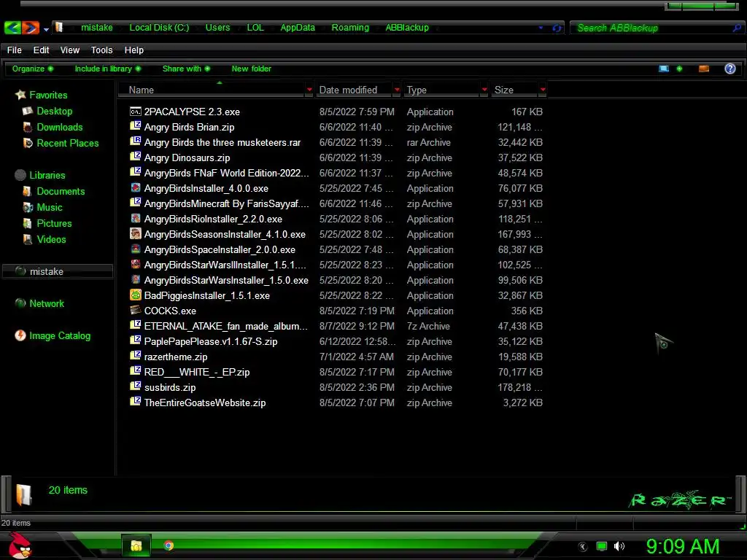The height and width of the screenshot is (560, 747).
Task: Expand the address bar history dropdown
Action: [x=541, y=28]
